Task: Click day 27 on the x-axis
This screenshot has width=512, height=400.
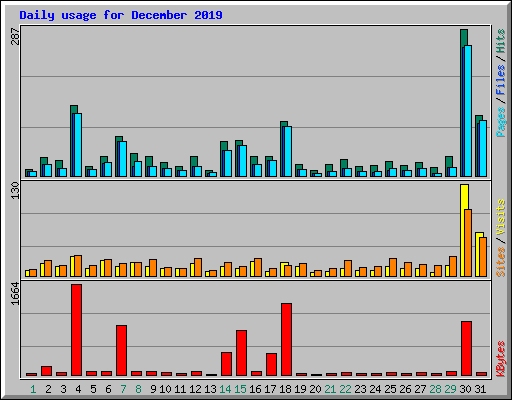Action: pos(420,389)
